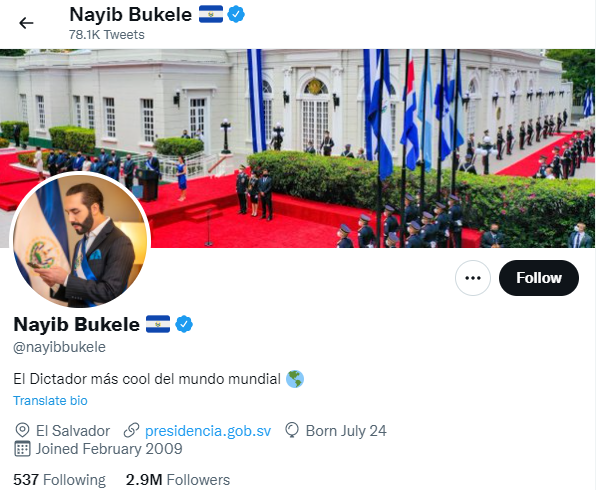Screen dimensions: 607x490
Task: Follow Nayib Bukele's account
Action: coord(538,278)
